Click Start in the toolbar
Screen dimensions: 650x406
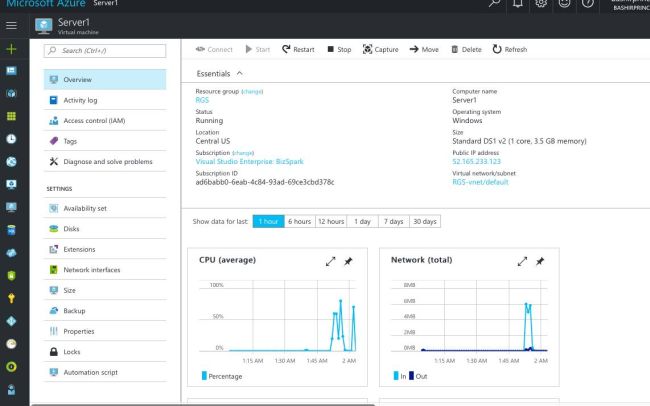(257, 49)
